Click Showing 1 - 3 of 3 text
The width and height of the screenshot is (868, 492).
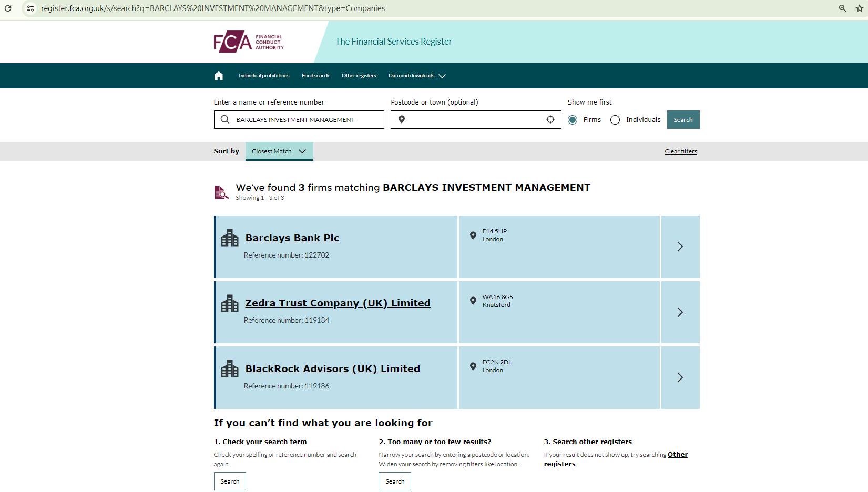pyautogui.click(x=260, y=198)
